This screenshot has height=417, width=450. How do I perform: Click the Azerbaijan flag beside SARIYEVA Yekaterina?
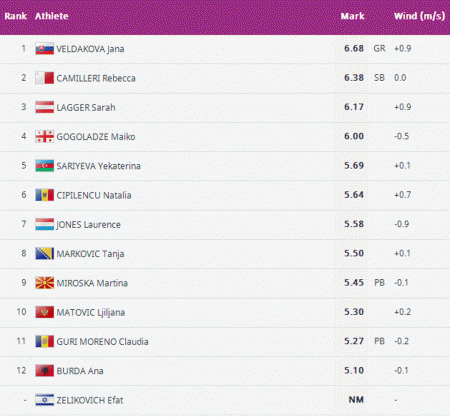tap(45, 166)
